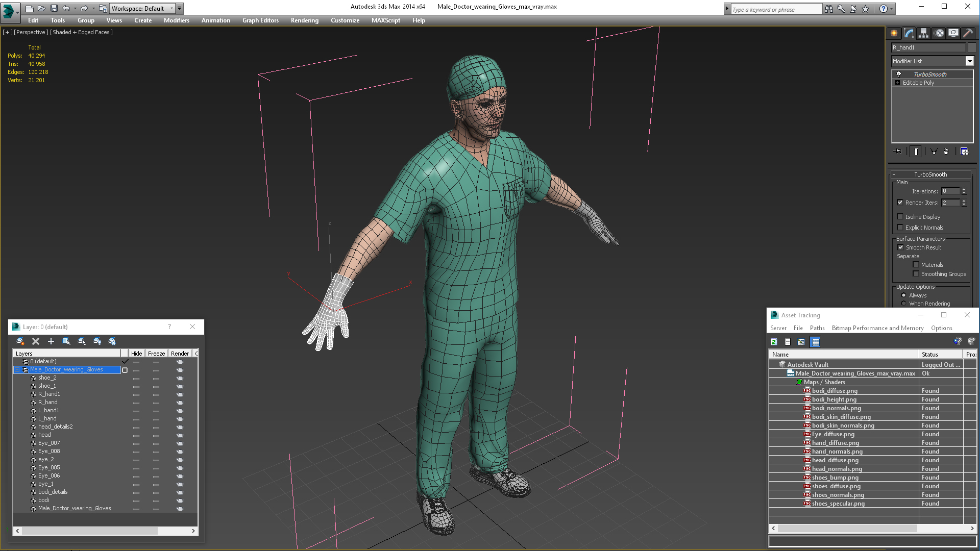The height and width of the screenshot is (551, 980).
Task: Open the Hierarchy command panel tab
Action: click(x=924, y=33)
